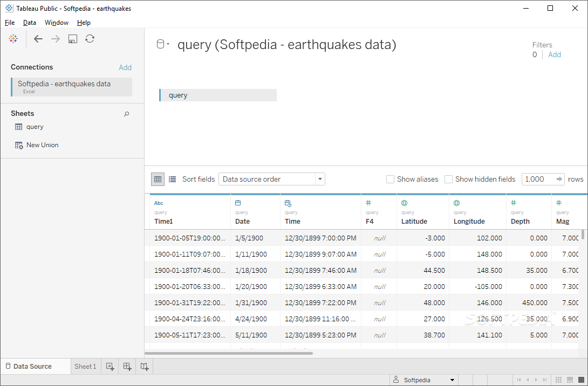Viewport: 588px width, 386px height.
Task: Click Add next to Connections
Action: click(x=125, y=67)
